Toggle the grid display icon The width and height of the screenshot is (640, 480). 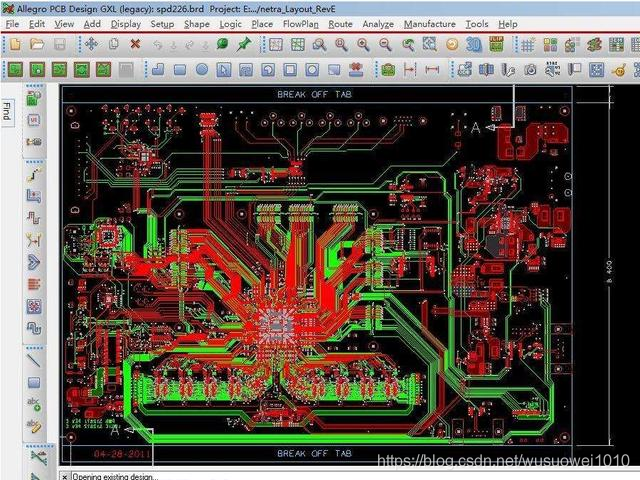pos(528,45)
